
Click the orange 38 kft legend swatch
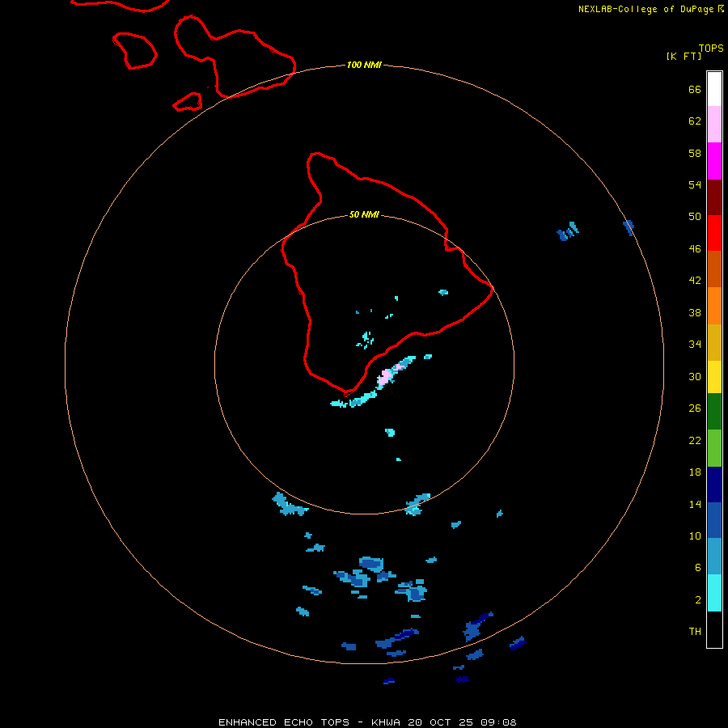714,306
